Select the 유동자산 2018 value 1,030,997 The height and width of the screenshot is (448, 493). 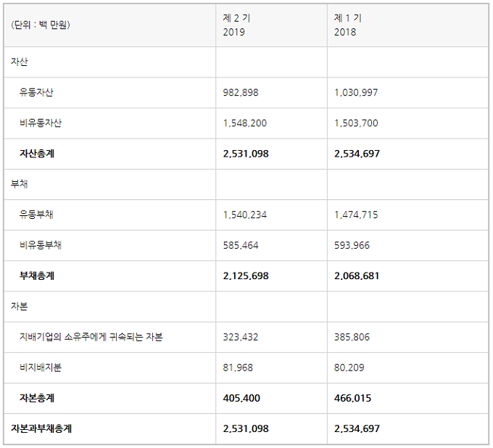(x=356, y=93)
